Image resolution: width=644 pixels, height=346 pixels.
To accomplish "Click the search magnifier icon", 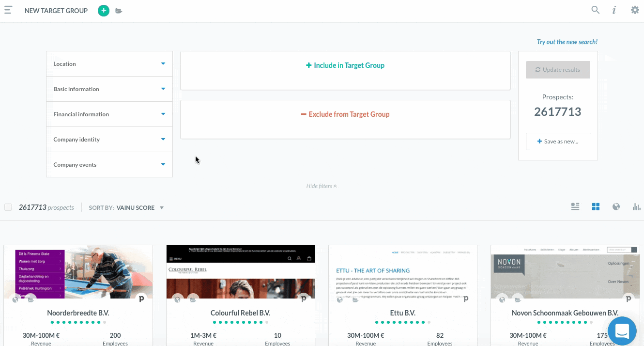I will (596, 10).
